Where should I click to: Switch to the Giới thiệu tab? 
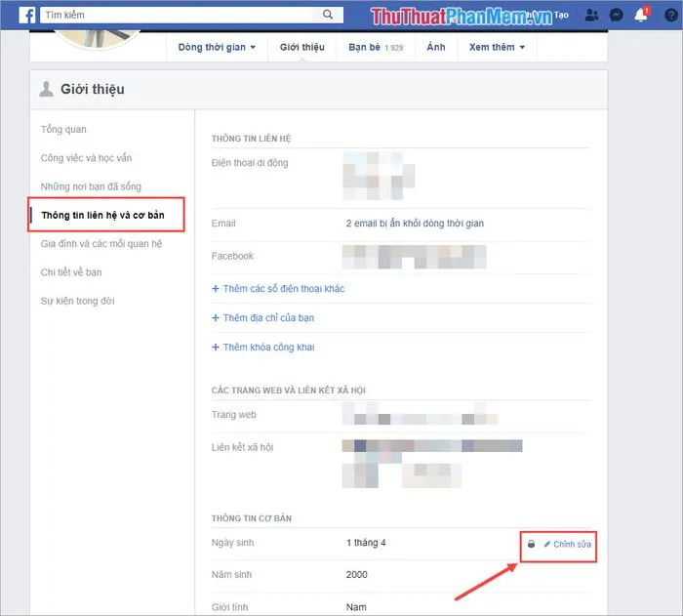coord(301,47)
